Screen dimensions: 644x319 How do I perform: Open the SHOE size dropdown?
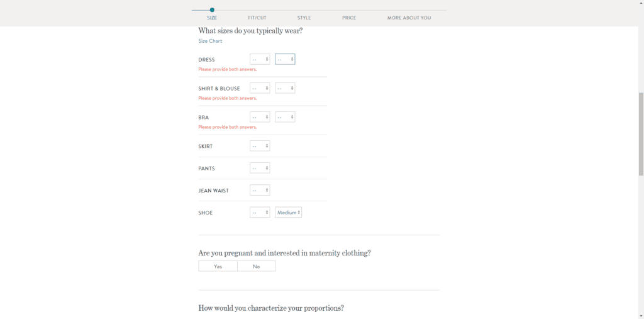[260, 213]
